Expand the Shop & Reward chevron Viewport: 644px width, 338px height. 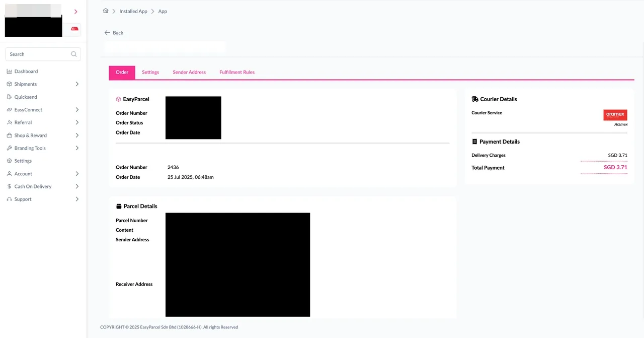(x=77, y=136)
